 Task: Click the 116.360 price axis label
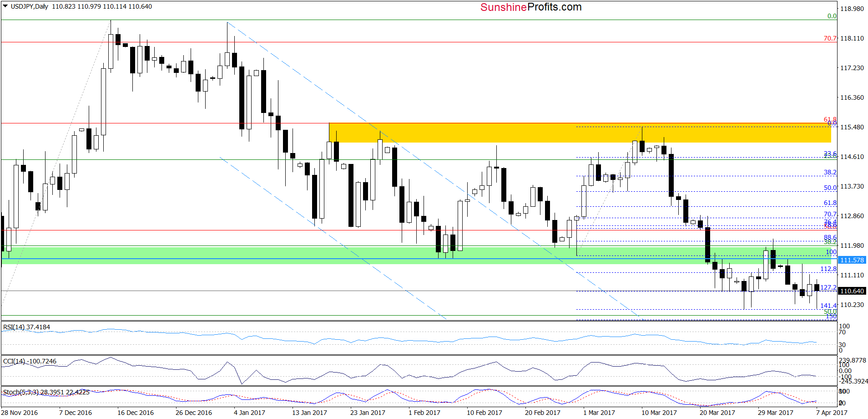point(852,97)
